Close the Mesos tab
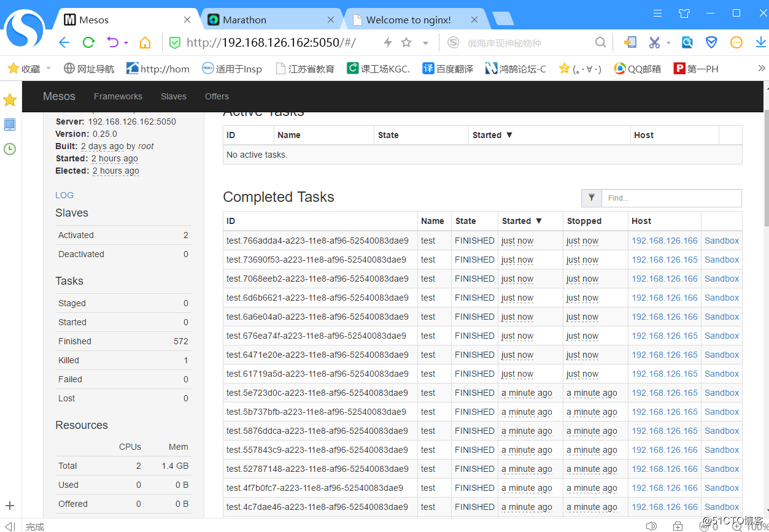This screenshot has width=769, height=532. [x=187, y=20]
